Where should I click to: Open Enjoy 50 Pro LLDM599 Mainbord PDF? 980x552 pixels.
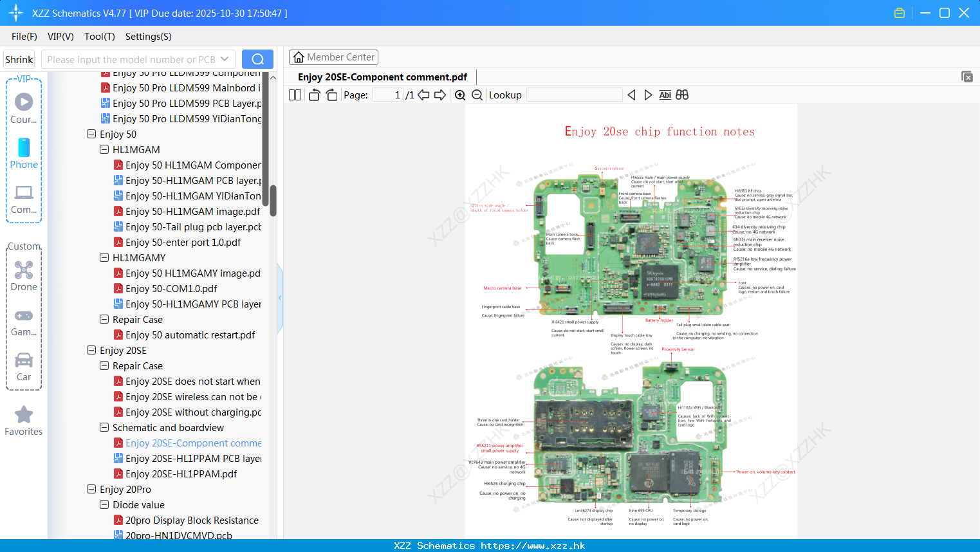tap(181, 87)
